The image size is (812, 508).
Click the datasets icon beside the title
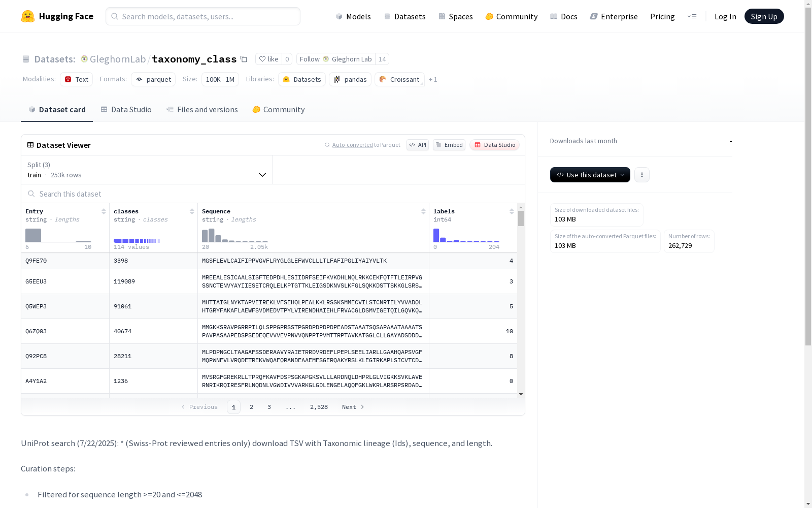click(26, 59)
